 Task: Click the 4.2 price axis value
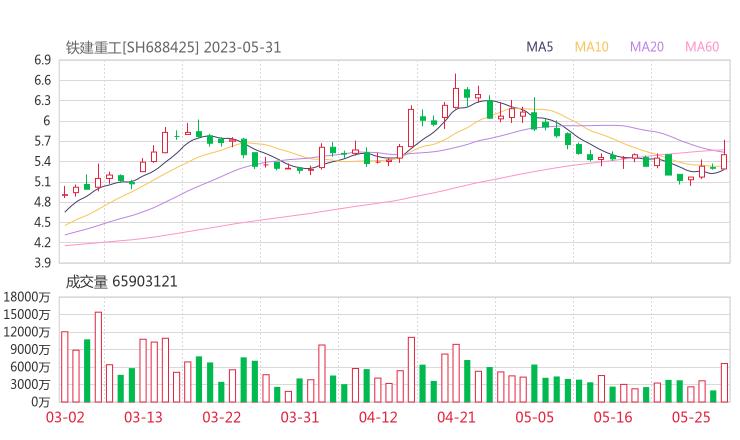coord(42,243)
